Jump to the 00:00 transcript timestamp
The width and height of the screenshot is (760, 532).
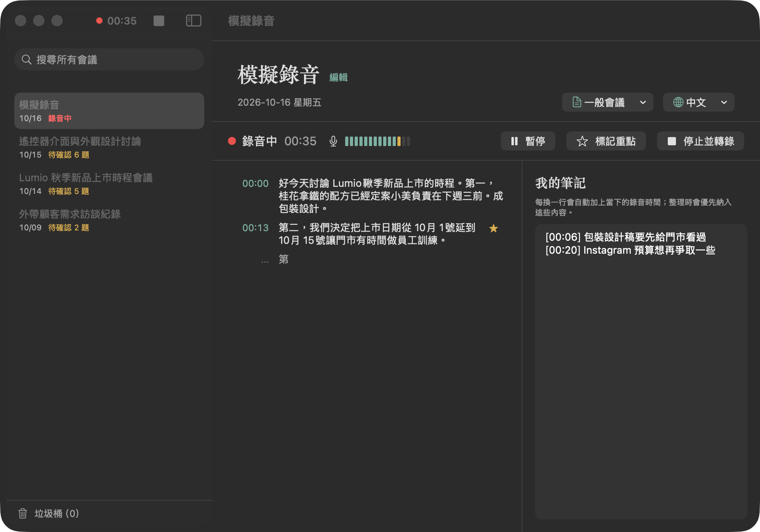click(255, 183)
